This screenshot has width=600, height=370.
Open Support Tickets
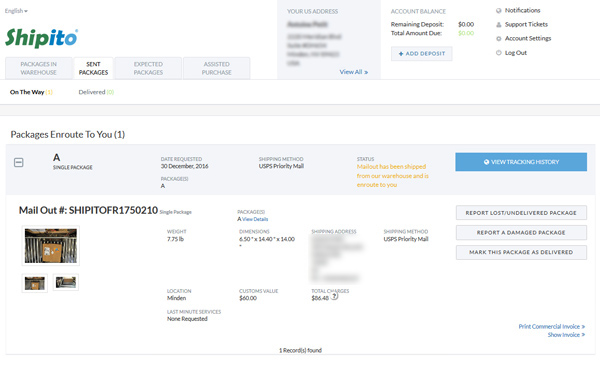click(x=526, y=24)
